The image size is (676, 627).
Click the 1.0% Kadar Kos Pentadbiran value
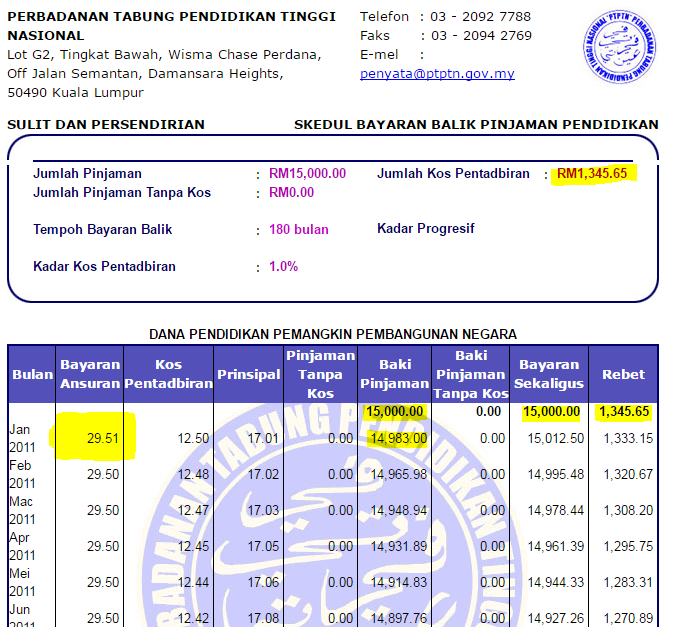point(284,266)
